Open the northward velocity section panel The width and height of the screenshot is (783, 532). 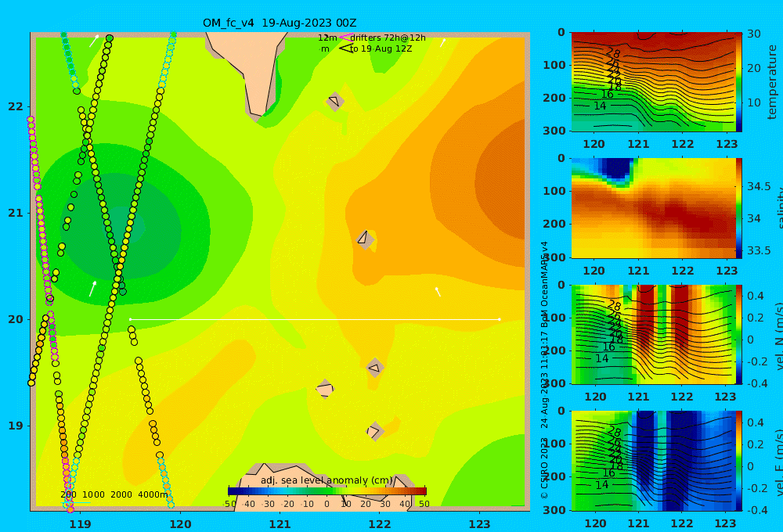pyautogui.click(x=653, y=334)
